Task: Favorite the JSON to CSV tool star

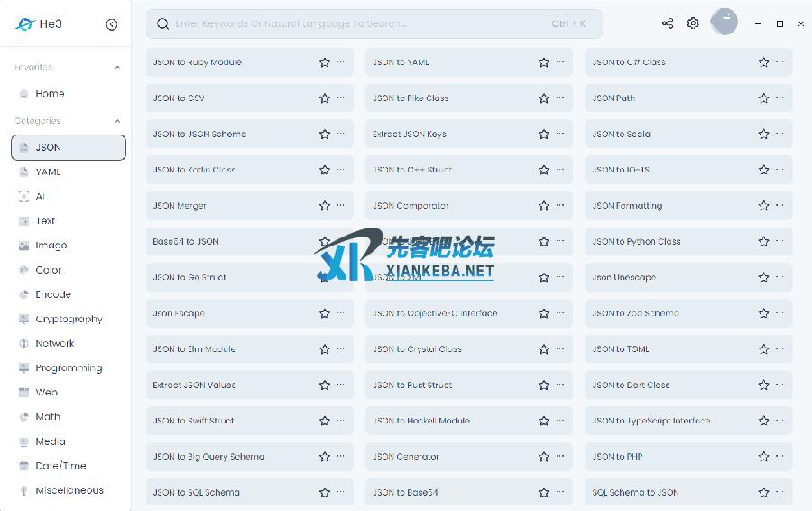Action: [x=325, y=98]
